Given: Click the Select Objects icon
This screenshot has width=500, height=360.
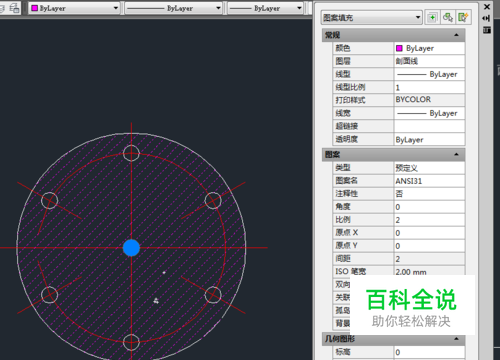Looking at the screenshot, I should pyautogui.click(x=448, y=17).
